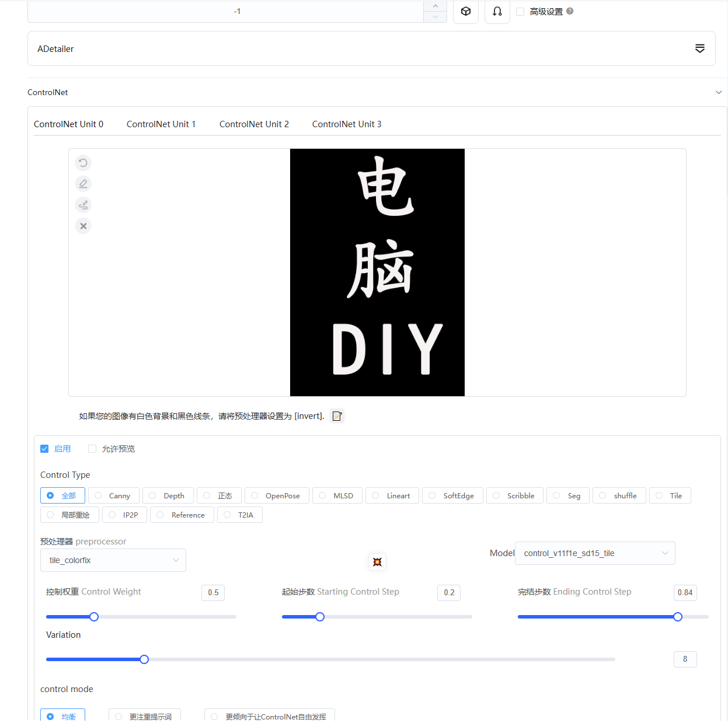The height and width of the screenshot is (723, 728).
Task: Switch to ControlNet Unit 0 tab
Action: point(68,124)
